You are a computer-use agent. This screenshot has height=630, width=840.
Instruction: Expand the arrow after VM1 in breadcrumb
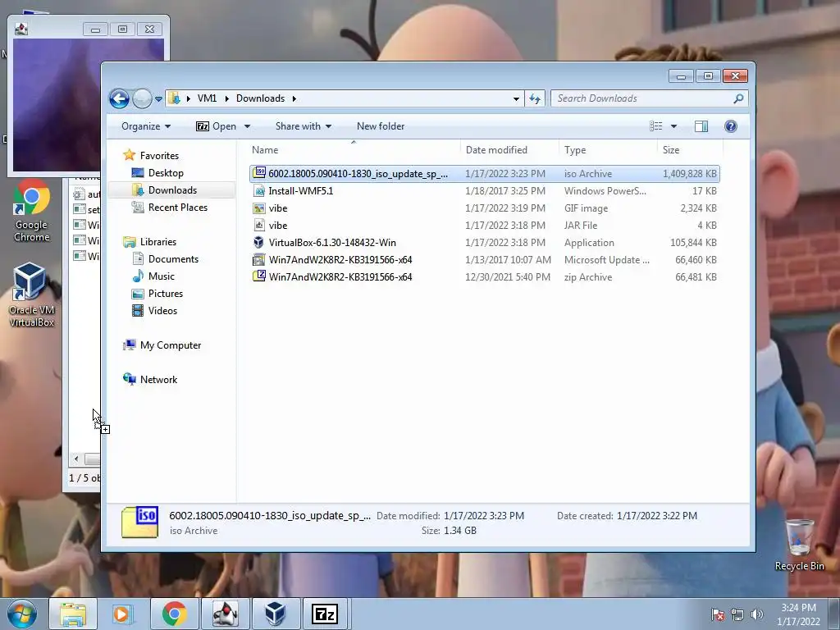tap(226, 98)
